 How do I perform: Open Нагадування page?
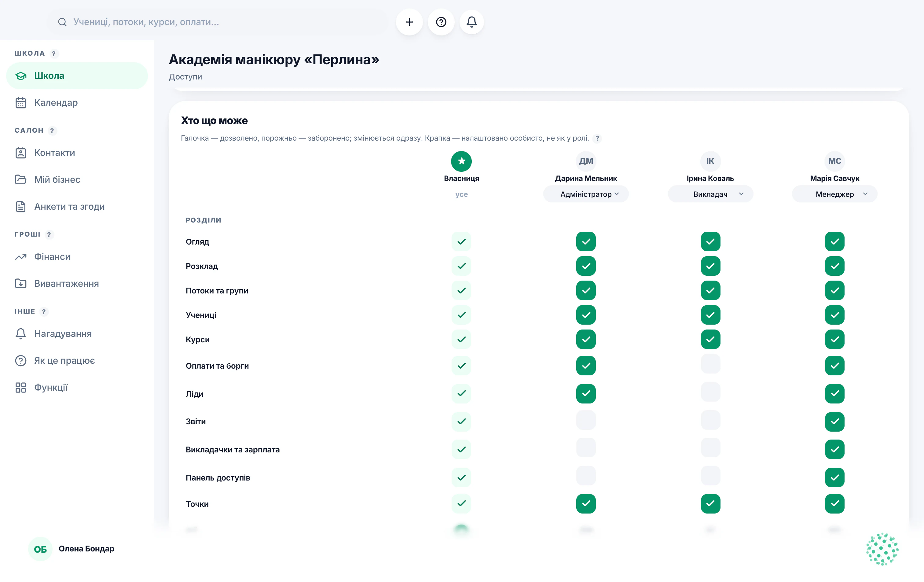[x=77, y=333]
